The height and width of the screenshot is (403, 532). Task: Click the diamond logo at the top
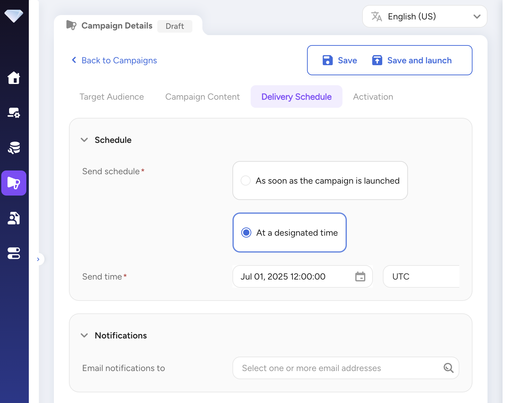click(14, 14)
